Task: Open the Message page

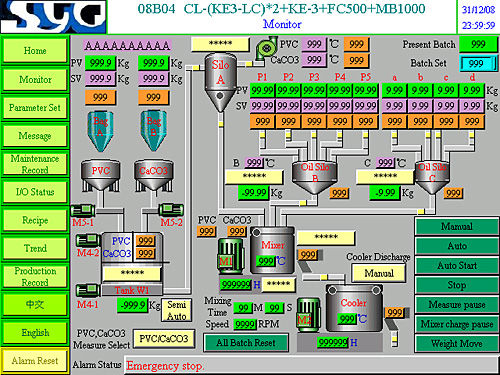Action: point(35,135)
